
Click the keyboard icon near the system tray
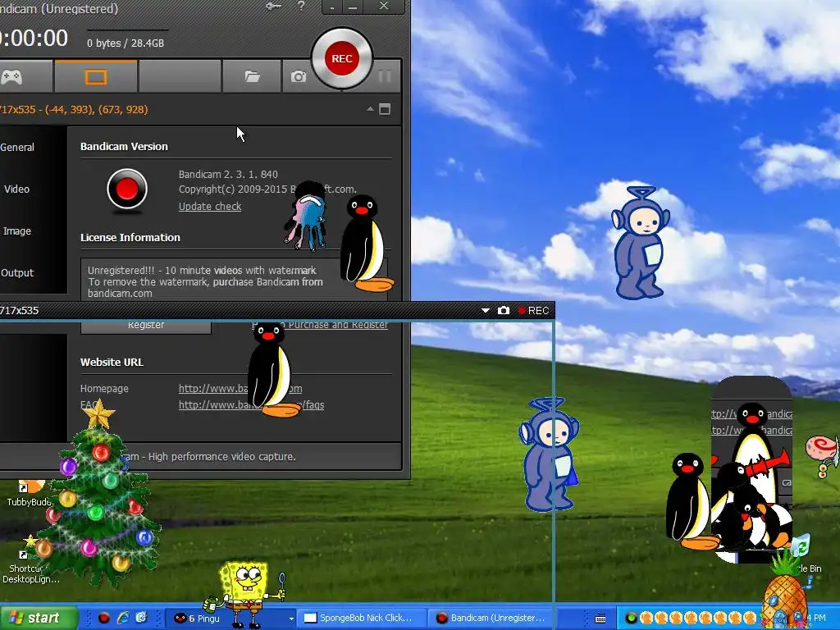click(600, 619)
